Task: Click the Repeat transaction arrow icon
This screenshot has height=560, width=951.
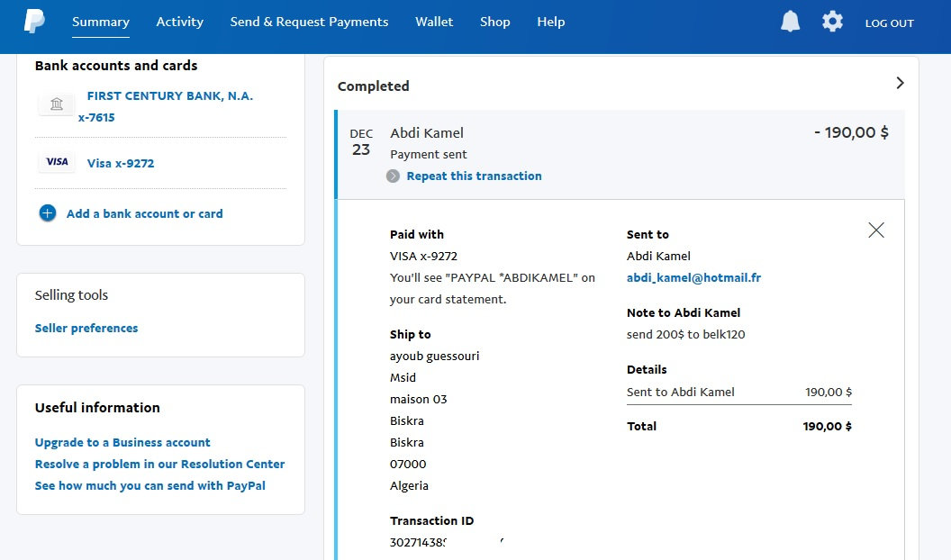Action: 393,176
